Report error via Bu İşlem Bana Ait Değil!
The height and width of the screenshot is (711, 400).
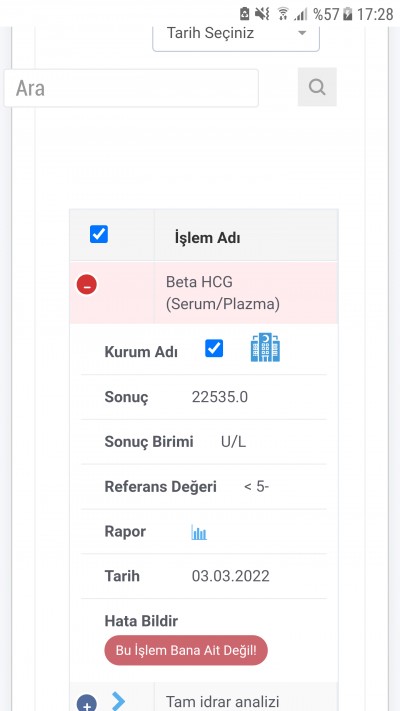pos(186,650)
